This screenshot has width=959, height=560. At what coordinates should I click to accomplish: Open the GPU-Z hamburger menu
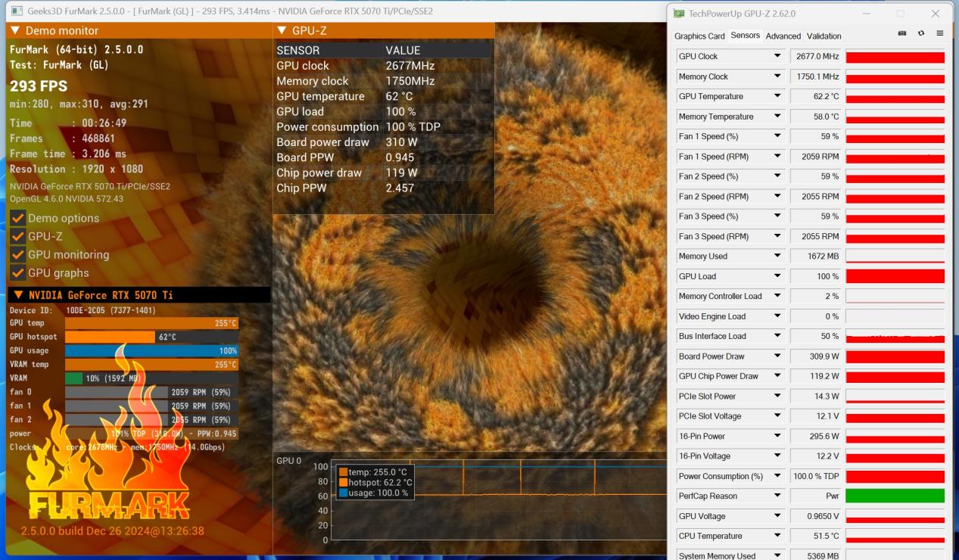(939, 33)
